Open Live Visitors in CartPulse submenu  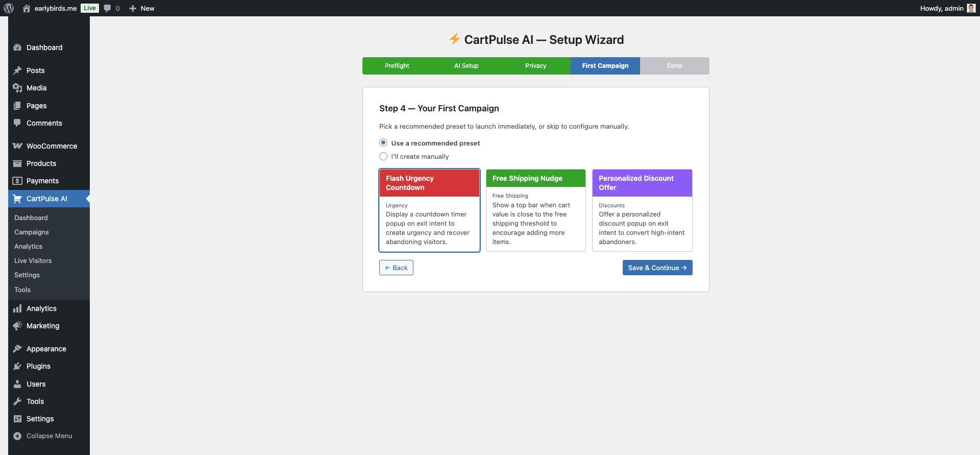pyautogui.click(x=33, y=260)
